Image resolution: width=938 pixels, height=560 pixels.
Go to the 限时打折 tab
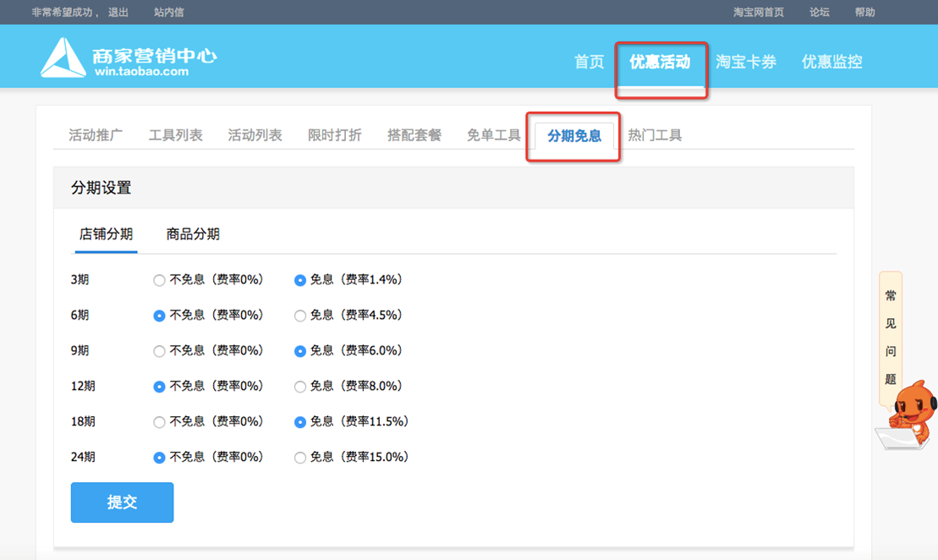pyautogui.click(x=334, y=135)
